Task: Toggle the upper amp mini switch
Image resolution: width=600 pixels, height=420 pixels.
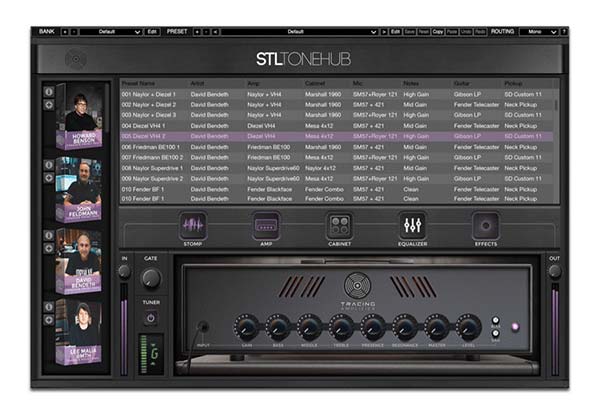Action: click(496, 320)
